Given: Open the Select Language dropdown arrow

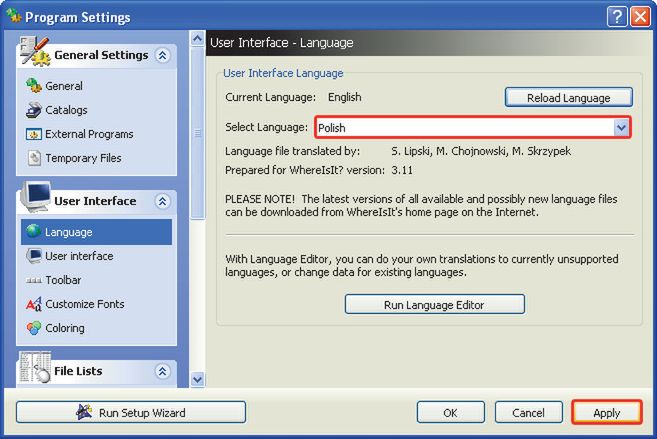Looking at the screenshot, I should (621, 128).
